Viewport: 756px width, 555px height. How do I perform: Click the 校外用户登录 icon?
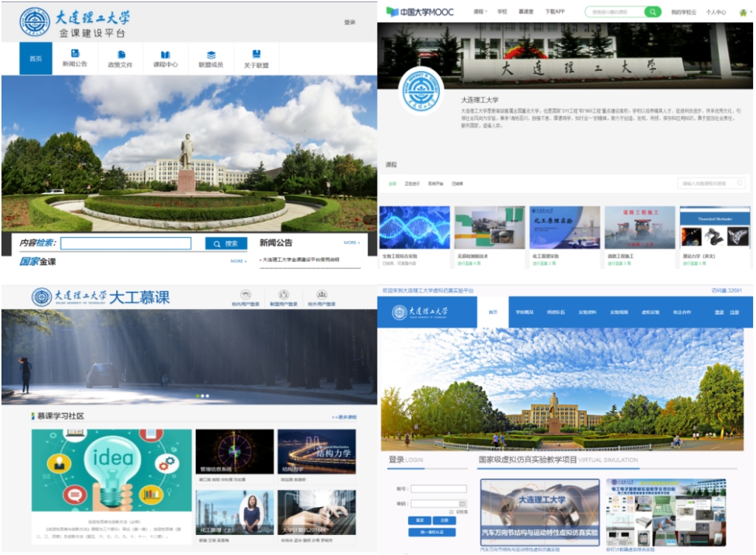321,295
